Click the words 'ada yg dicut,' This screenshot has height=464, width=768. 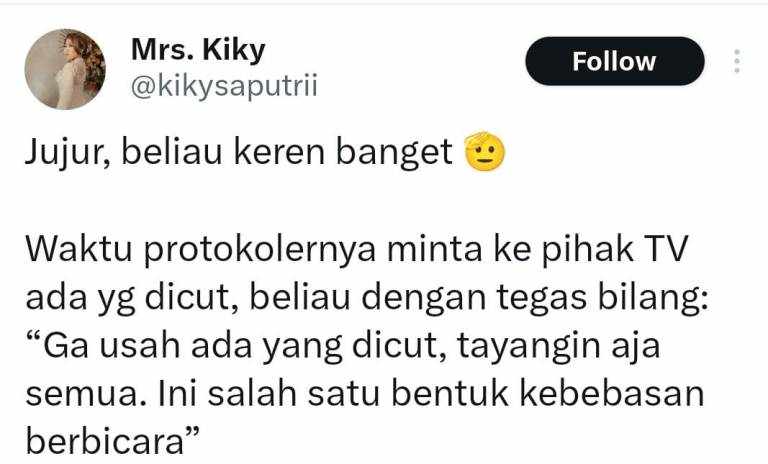(x=132, y=298)
